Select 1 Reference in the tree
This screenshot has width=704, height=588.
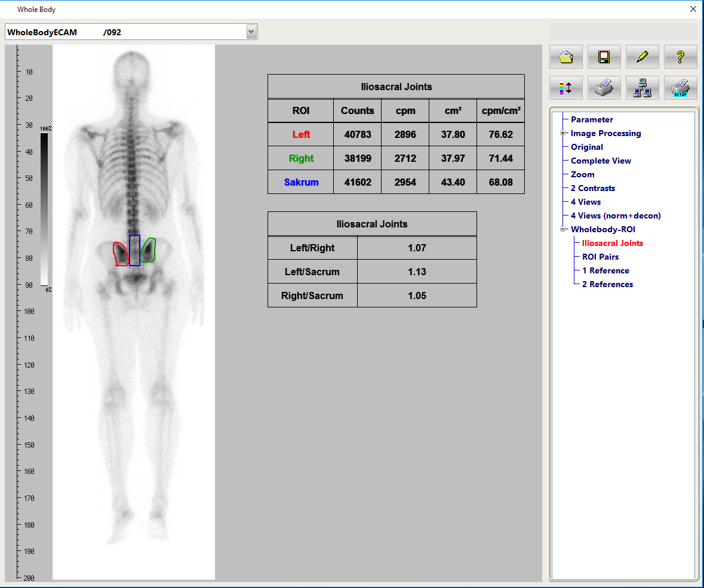(605, 270)
